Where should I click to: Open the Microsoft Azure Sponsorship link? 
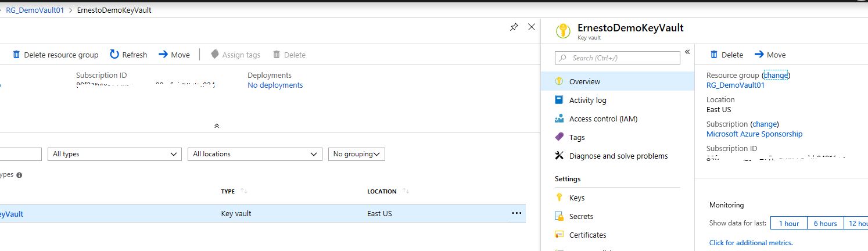coord(754,134)
